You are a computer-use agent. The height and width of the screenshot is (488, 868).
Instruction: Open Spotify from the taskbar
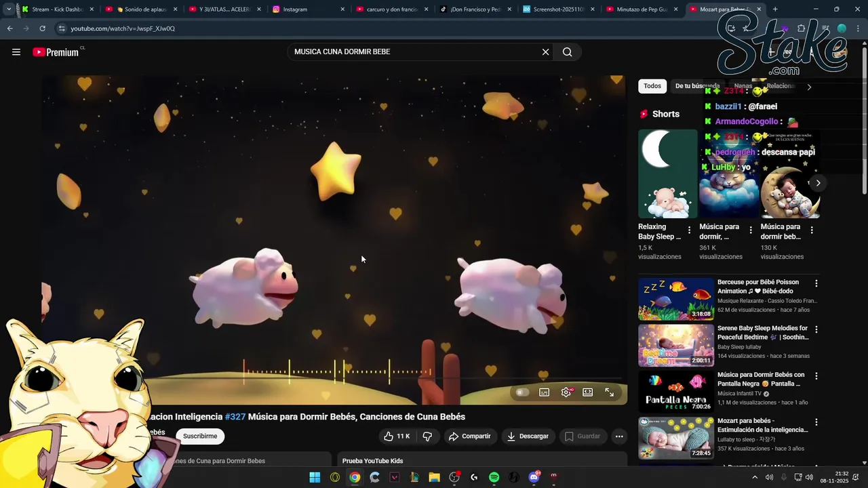(494, 477)
